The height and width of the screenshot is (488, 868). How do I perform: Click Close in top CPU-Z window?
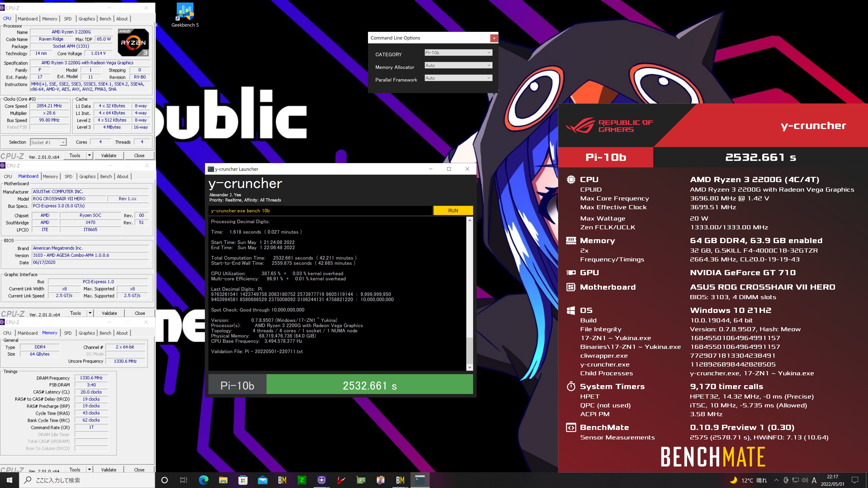tap(139, 156)
